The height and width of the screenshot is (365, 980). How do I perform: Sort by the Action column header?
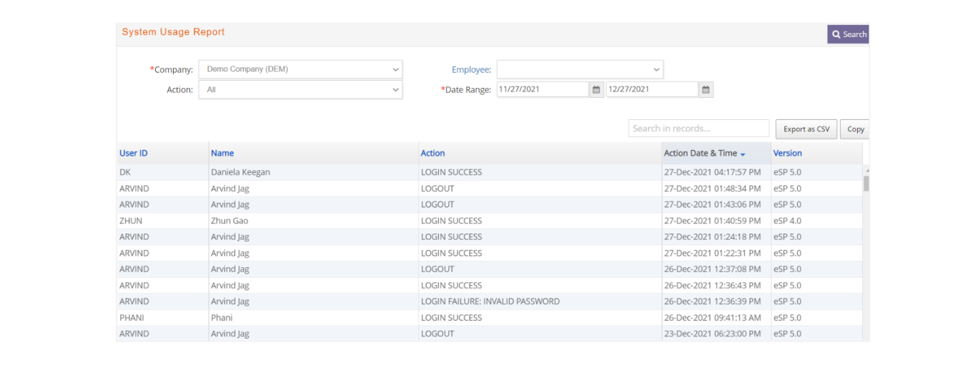[x=432, y=154]
